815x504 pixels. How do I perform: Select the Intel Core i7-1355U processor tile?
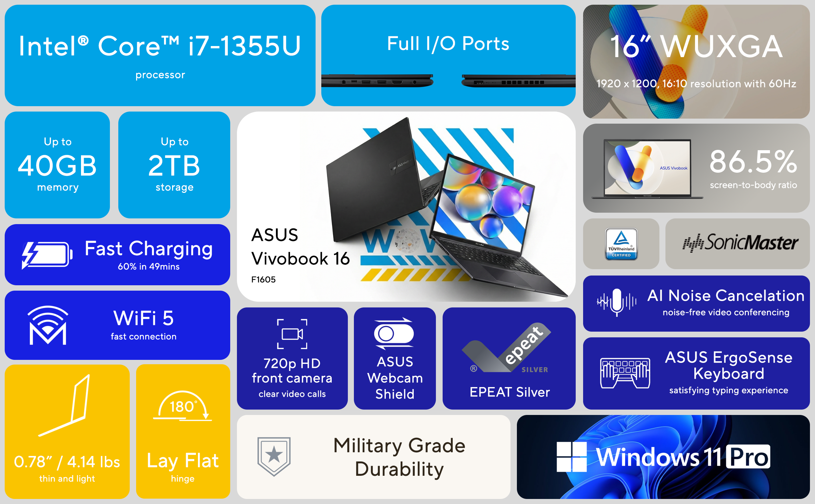tap(160, 55)
